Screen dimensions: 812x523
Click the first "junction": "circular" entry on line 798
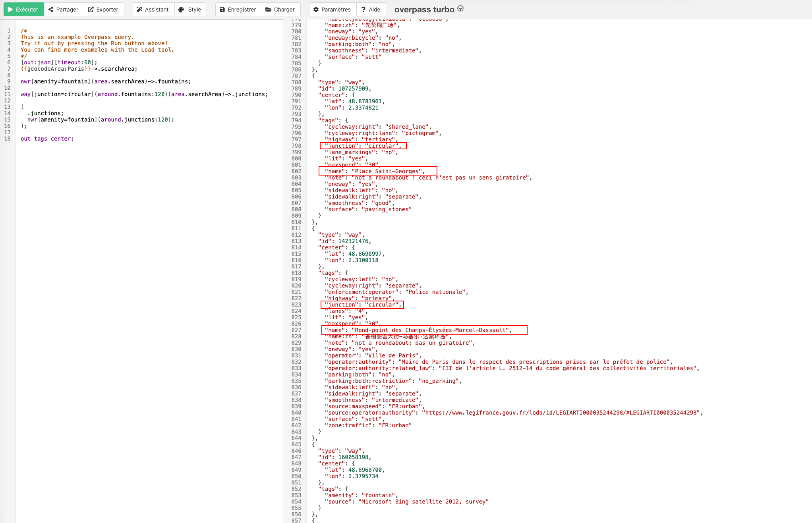[363, 146]
